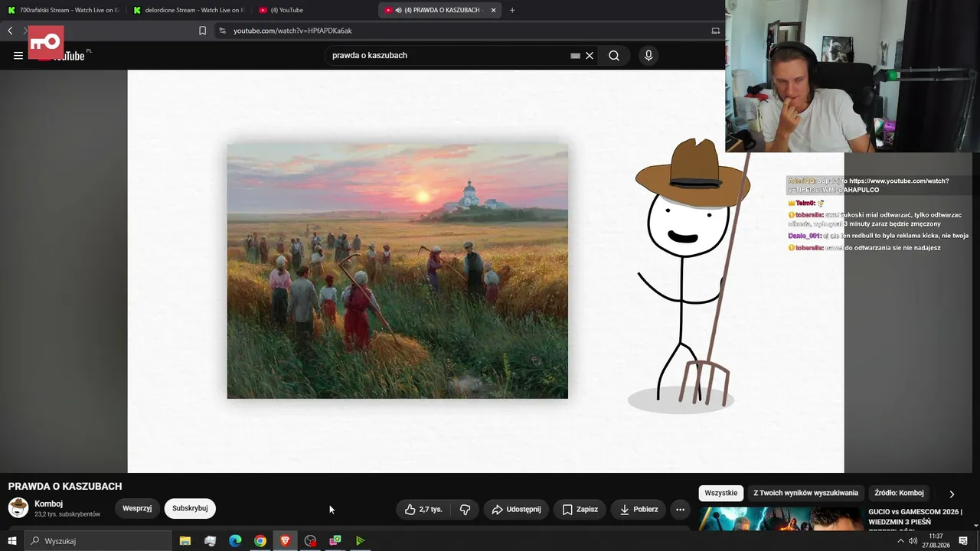Open more actions three-dot menu under video

pyautogui.click(x=680, y=509)
